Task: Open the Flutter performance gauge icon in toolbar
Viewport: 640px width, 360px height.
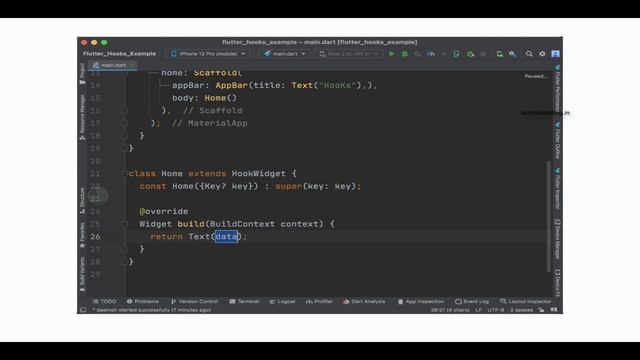Action: (431, 54)
